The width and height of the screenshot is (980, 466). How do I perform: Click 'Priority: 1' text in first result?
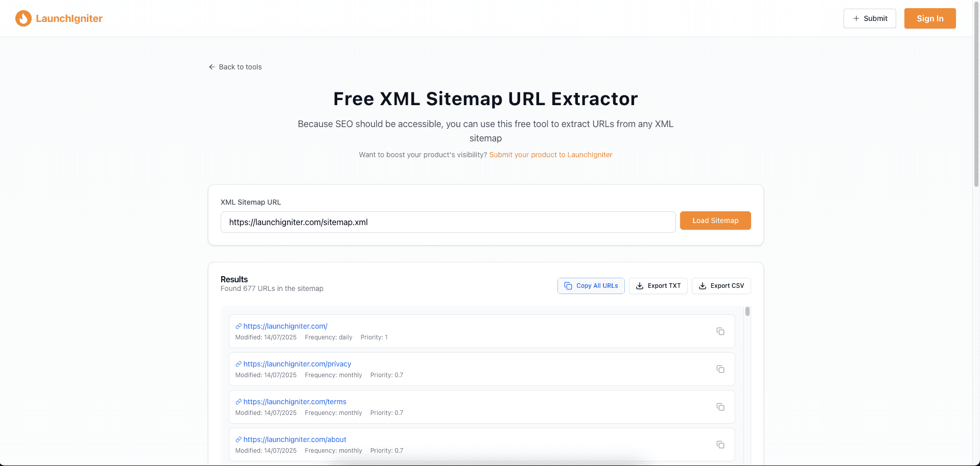click(374, 337)
